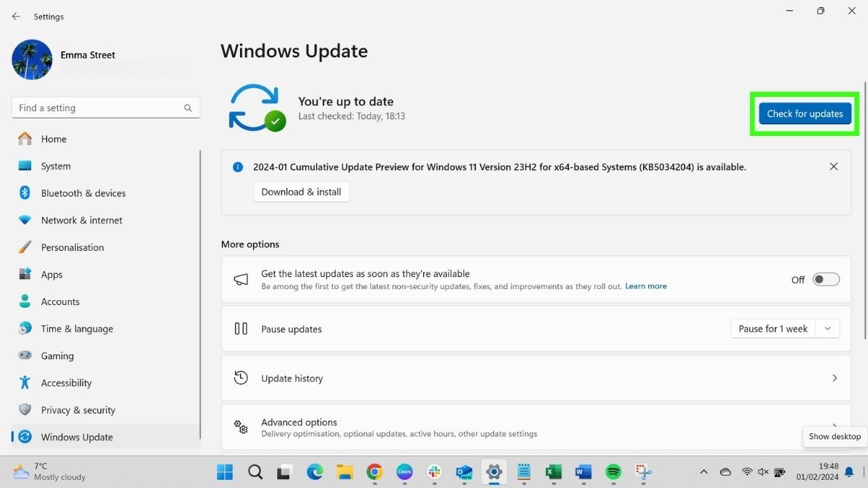This screenshot has width=868, height=488.
Task: Show hidden icons in the system tray
Action: [703, 472]
